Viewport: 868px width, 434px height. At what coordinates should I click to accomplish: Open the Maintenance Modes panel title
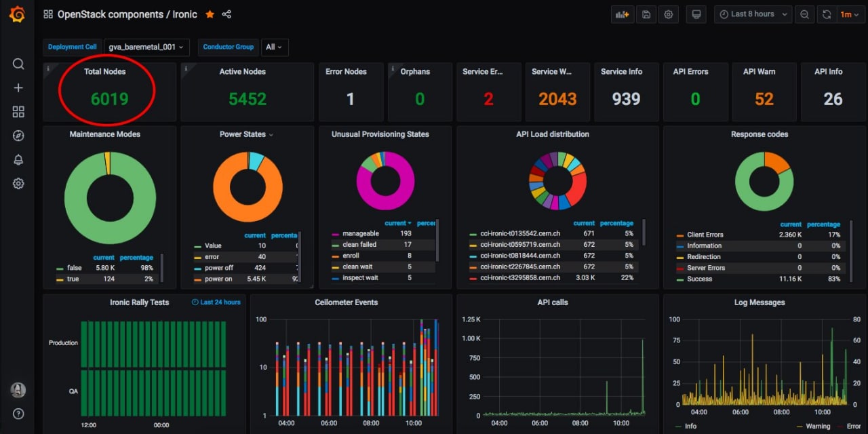tap(105, 134)
